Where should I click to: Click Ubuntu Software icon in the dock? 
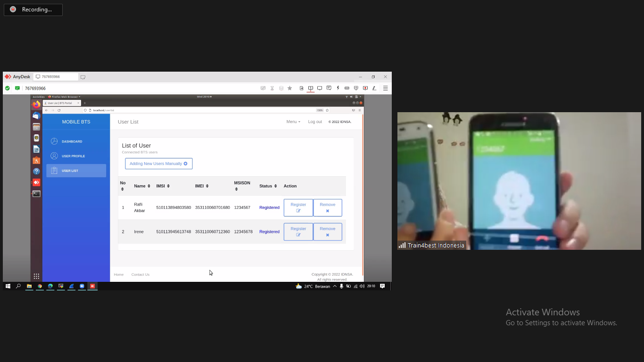tap(36, 160)
